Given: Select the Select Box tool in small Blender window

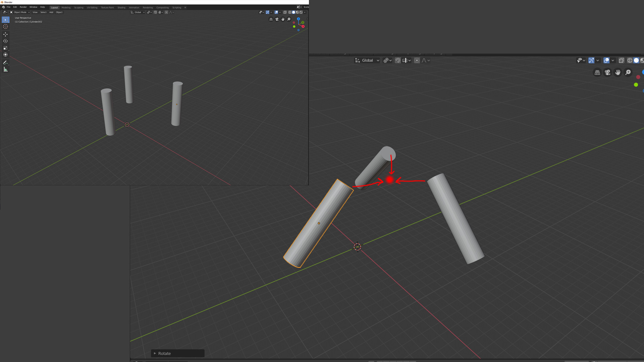Looking at the screenshot, I should (5, 20).
